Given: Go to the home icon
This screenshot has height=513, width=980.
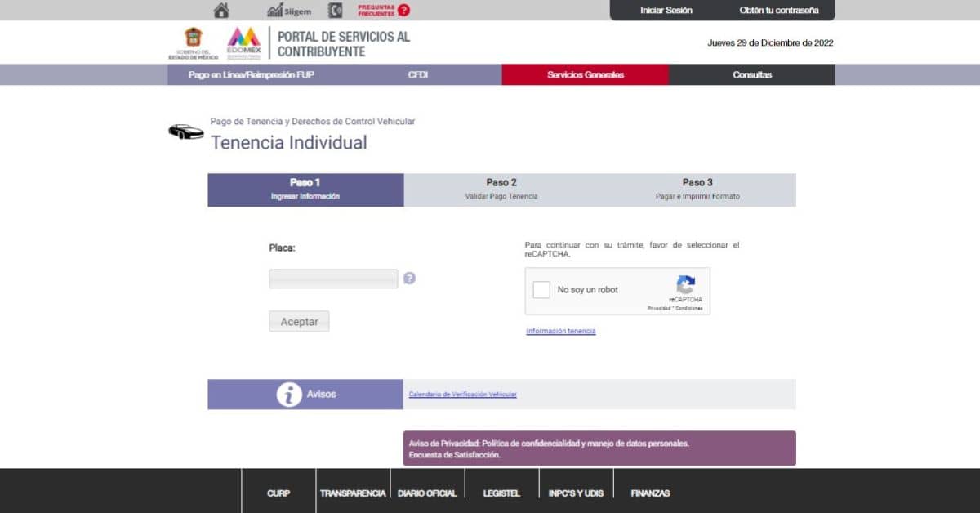Looking at the screenshot, I should point(220,11).
